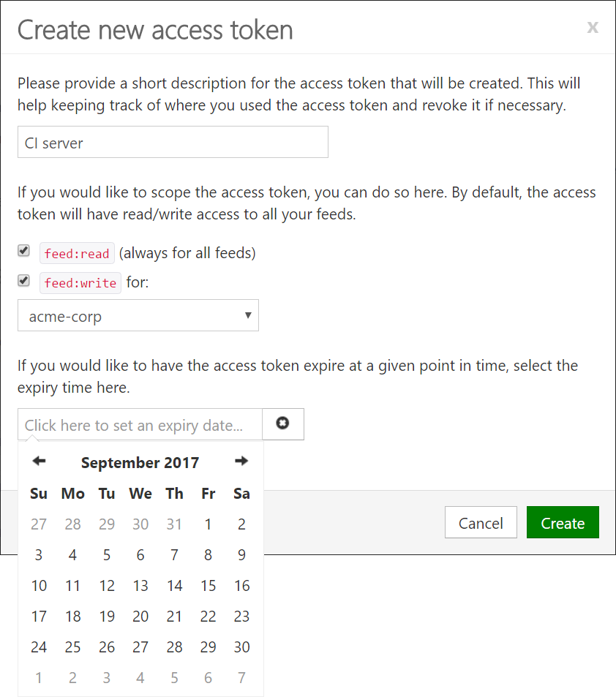The image size is (616, 697).
Task: Close the Create new access token dialog
Action: [x=593, y=28]
